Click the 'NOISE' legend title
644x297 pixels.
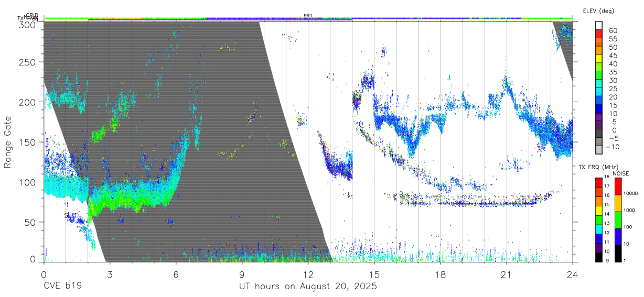point(621,173)
